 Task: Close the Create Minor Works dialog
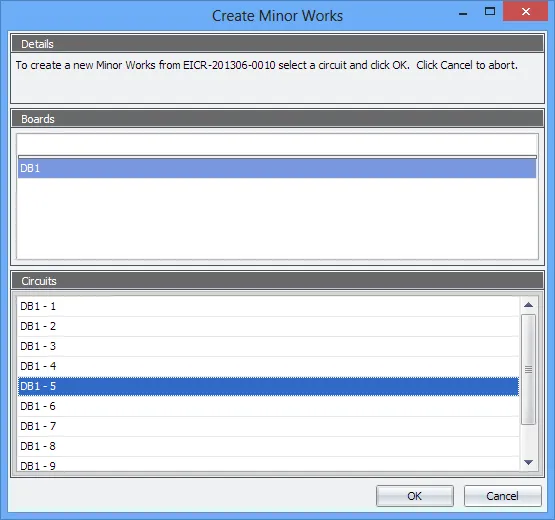(x=526, y=12)
